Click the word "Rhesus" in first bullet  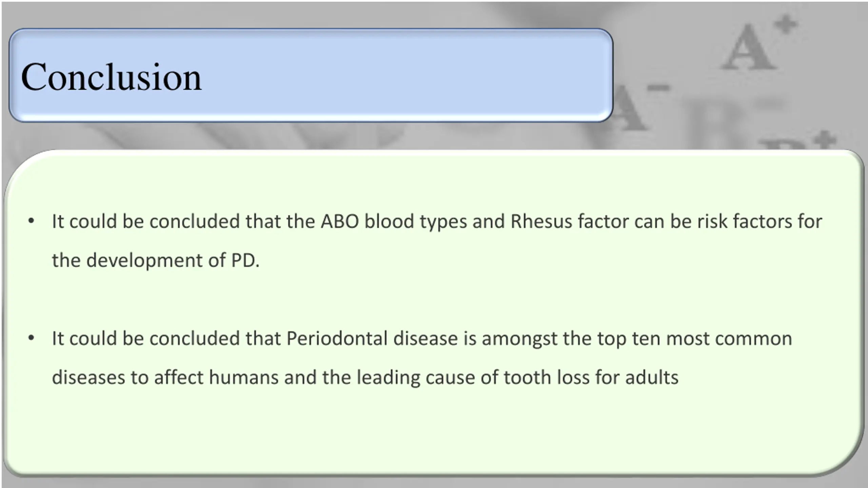(541, 221)
